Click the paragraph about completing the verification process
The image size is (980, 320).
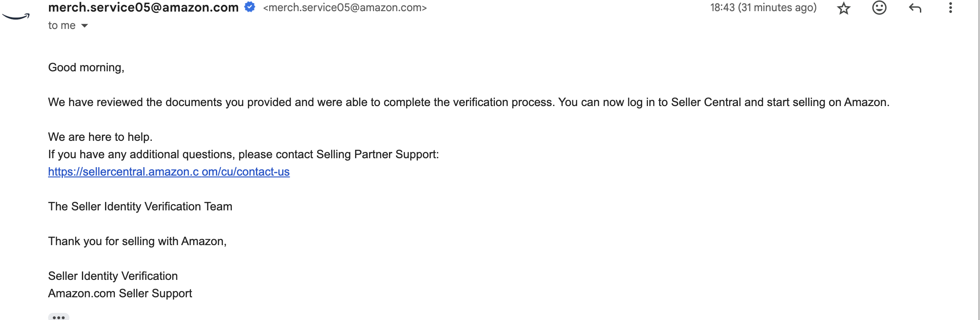pyautogui.click(x=469, y=102)
